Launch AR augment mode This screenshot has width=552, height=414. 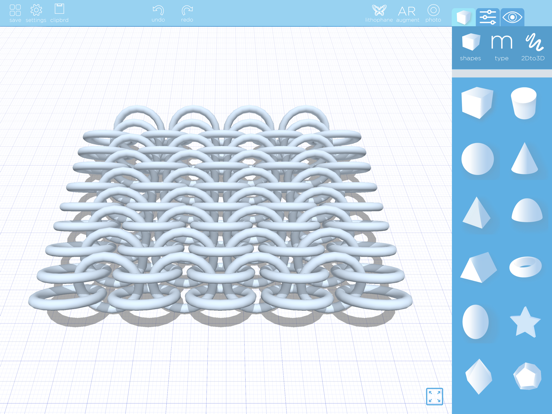click(407, 13)
